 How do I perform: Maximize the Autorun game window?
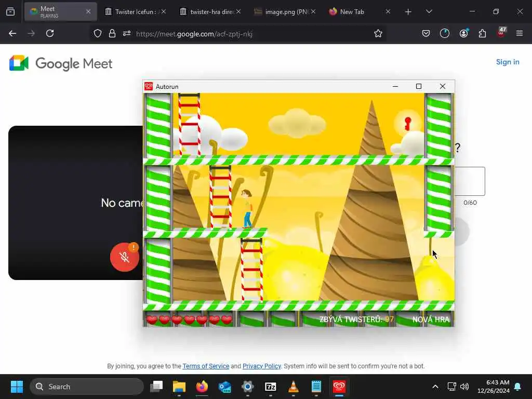pos(419,87)
